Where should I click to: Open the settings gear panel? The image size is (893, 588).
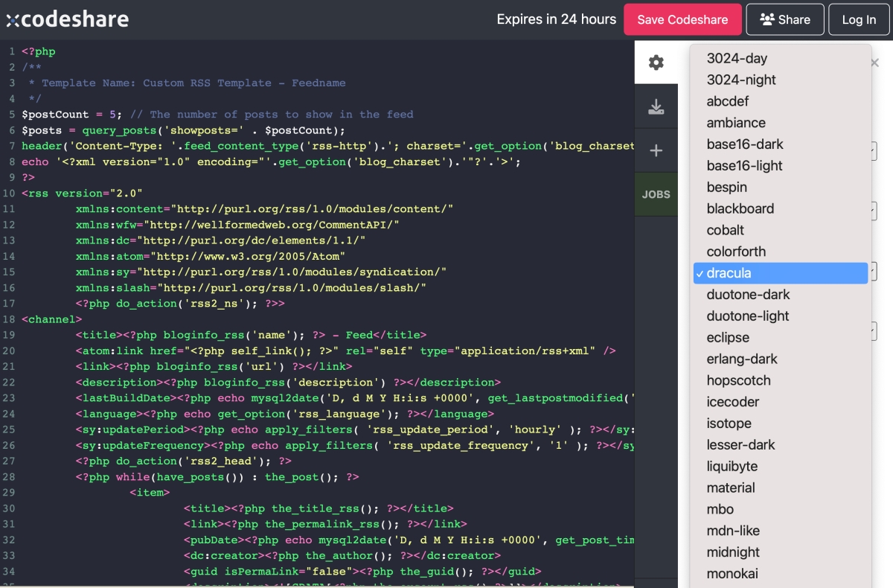[x=656, y=63]
